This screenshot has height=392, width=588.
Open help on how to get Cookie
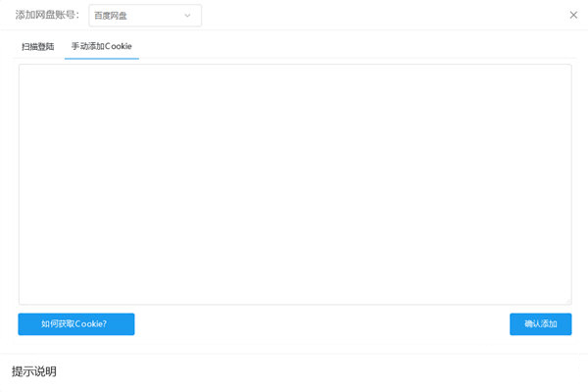pos(75,324)
